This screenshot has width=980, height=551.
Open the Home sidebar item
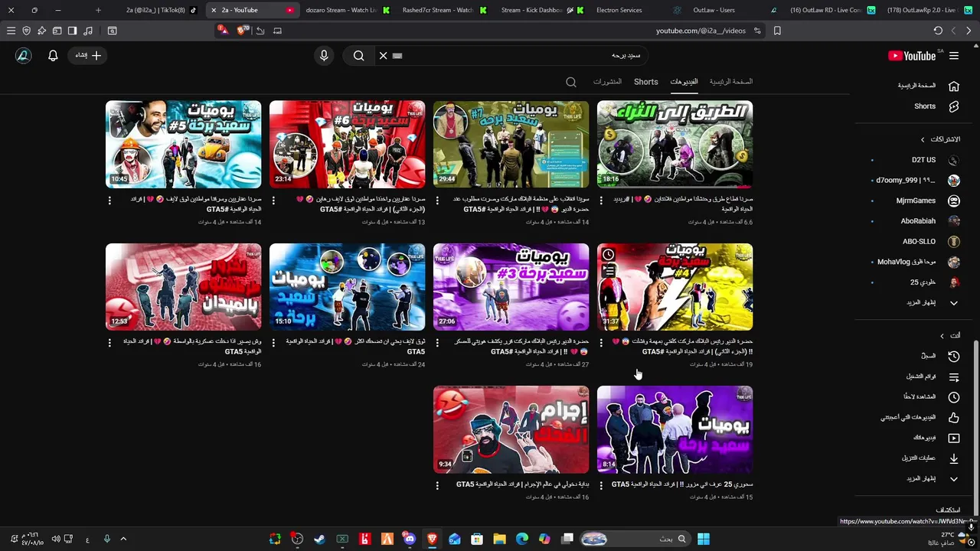[929, 86]
